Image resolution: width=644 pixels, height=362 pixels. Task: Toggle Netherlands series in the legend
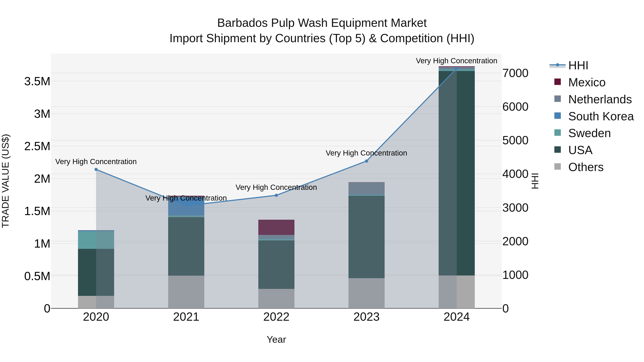[593, 99]
